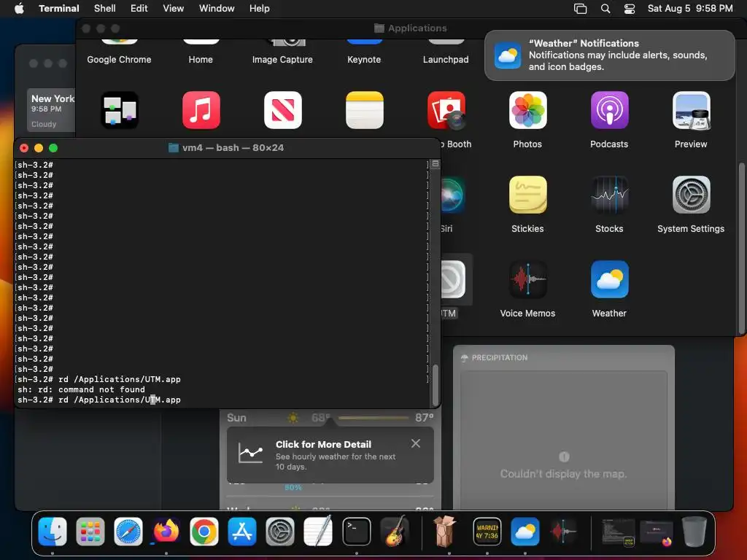The height and width of the screenshot is (560, 747).
Task: Open Control Center in menu bar
Action: (630, 8)
